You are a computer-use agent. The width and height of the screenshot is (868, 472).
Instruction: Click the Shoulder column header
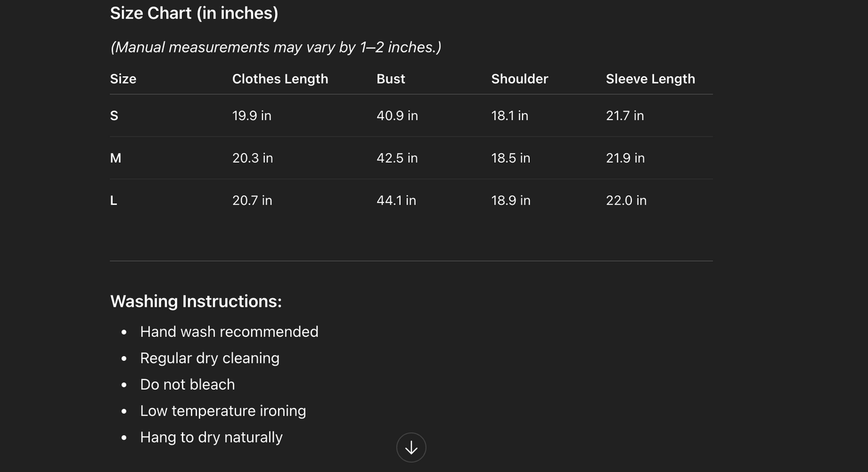(520, 79)
